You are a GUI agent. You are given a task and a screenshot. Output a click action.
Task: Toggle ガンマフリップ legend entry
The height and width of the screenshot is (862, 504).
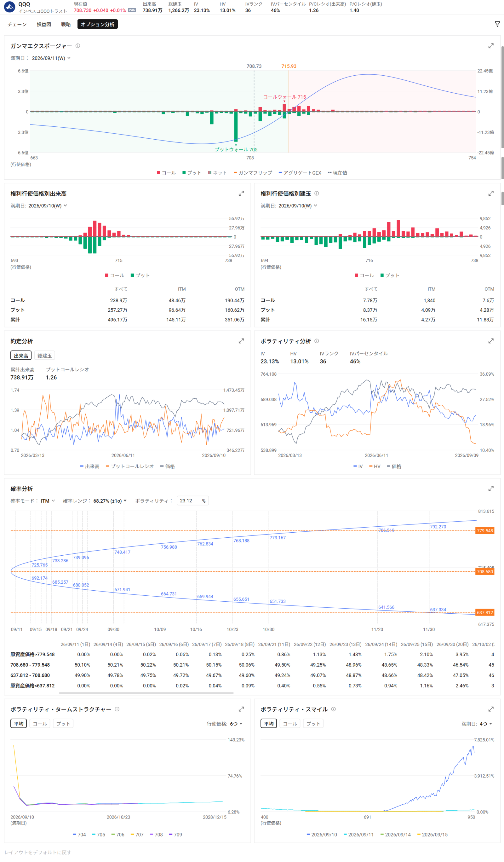(x=253, y=173)
